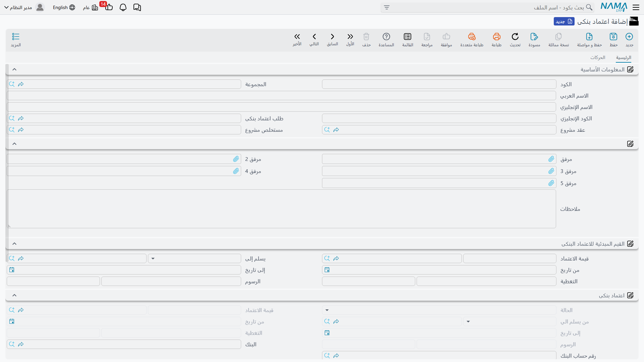Click the search by code box
Viewport: 644px width, 362px height.
(x=488, y=7)
